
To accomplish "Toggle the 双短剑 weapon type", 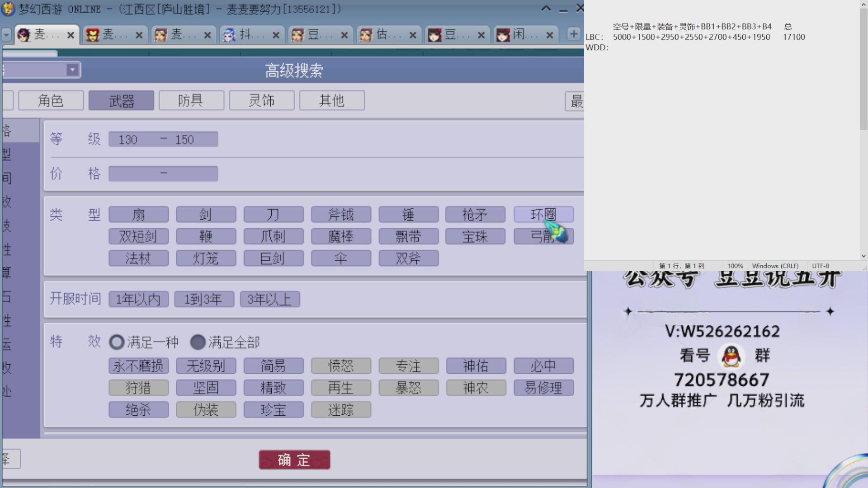I will pyautogui.click(x=138, y=236).
